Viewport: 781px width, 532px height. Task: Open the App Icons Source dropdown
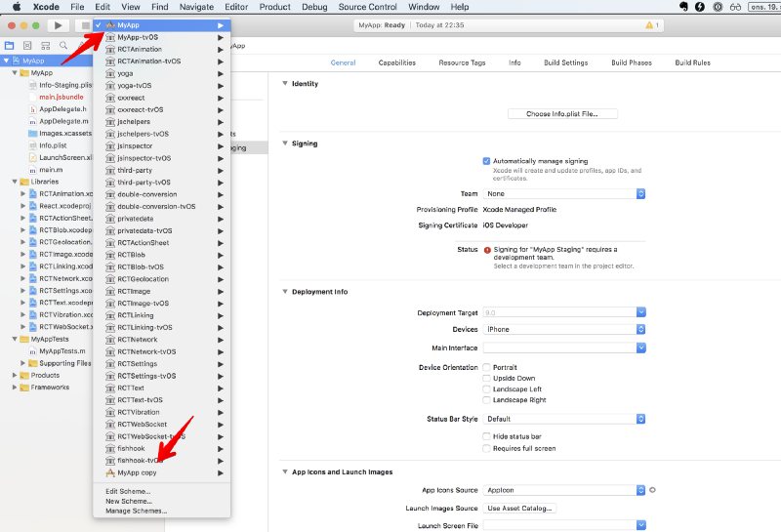pyautogui.click(x=564, y=490)
